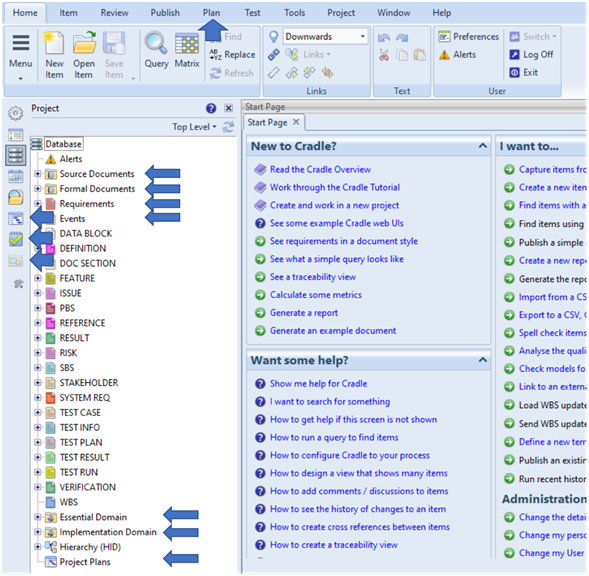Expand the FEATURE tree node
The width and height of the screenshot is (589, 576).
tap(38, 278)
